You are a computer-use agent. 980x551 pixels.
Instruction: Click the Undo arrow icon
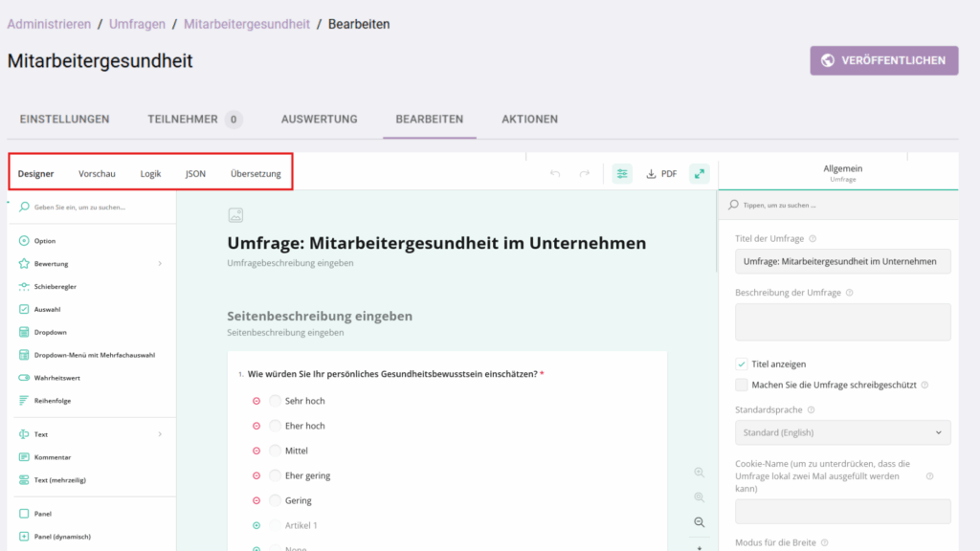pyautogui.click(x=555, y=173)
